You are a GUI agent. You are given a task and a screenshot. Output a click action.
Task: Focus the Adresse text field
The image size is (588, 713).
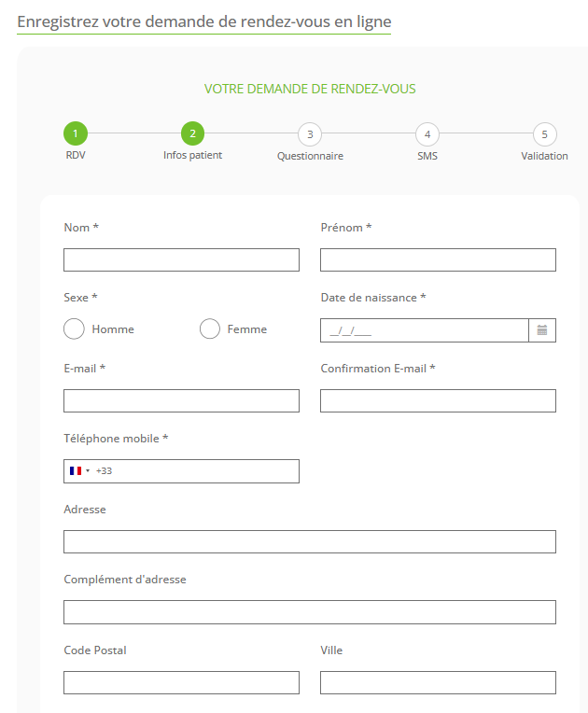point(309,542)
